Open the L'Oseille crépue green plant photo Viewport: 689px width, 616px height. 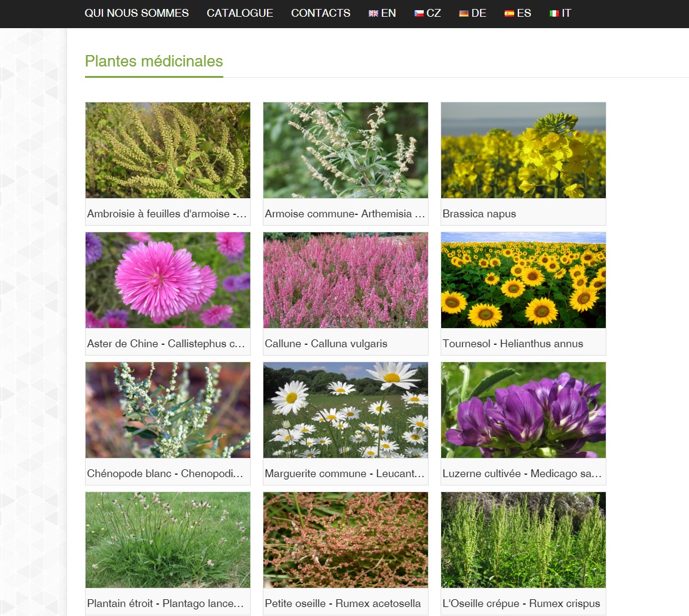[523, 540]
